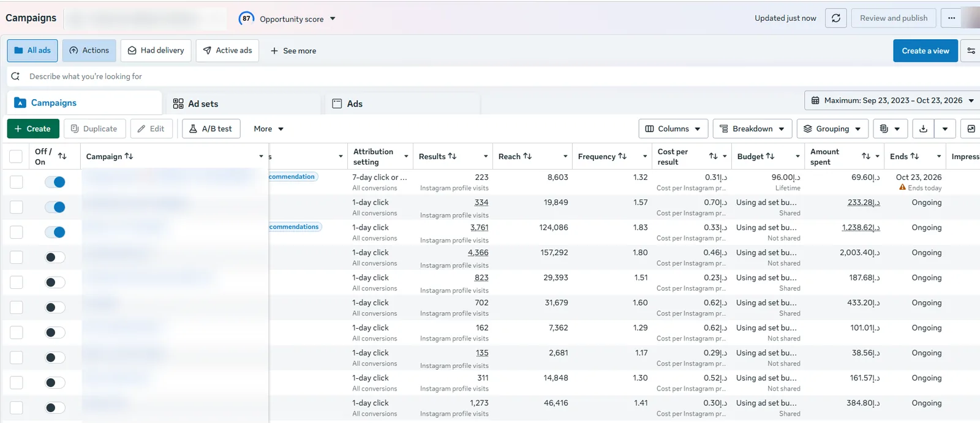Open the three-dot options menu beside Review and publish
Screen dimensions: 980x423
click(951, 18)
